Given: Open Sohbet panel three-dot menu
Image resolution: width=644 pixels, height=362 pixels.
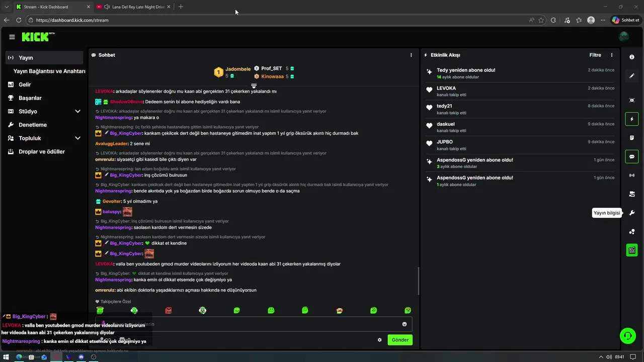Looking at the screenshot, I should tap(411, 55).
